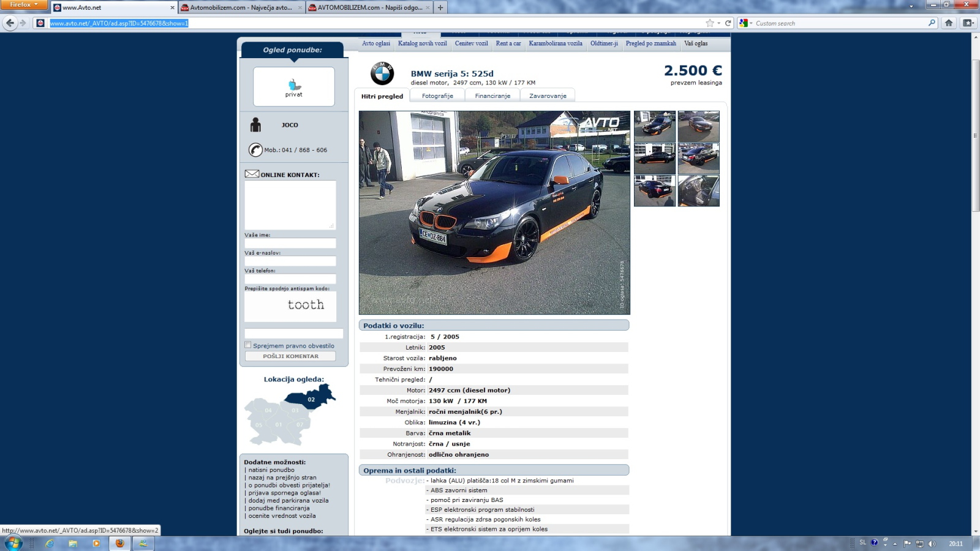Click the Vaše ime input field

click(290, 243)
